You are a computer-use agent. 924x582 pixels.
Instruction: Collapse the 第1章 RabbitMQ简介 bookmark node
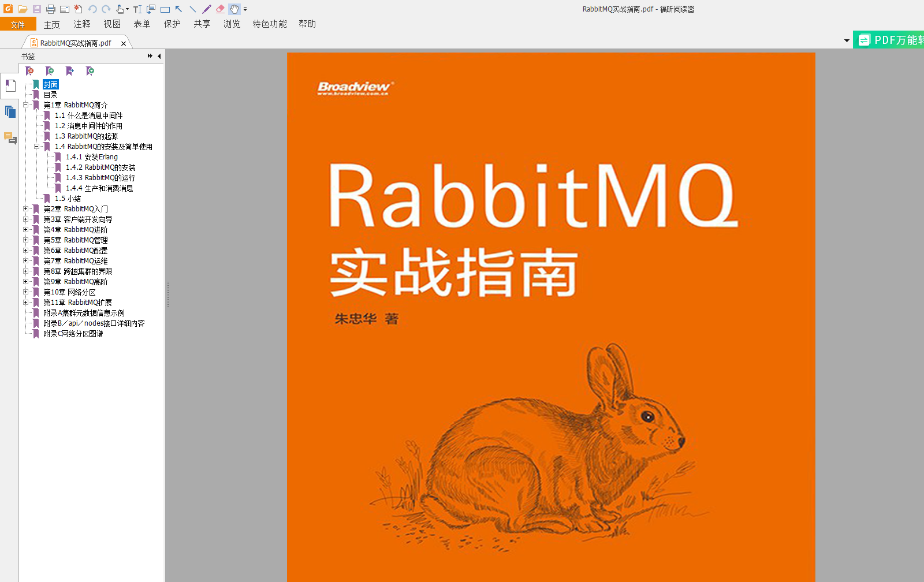(x=25, y=105)
